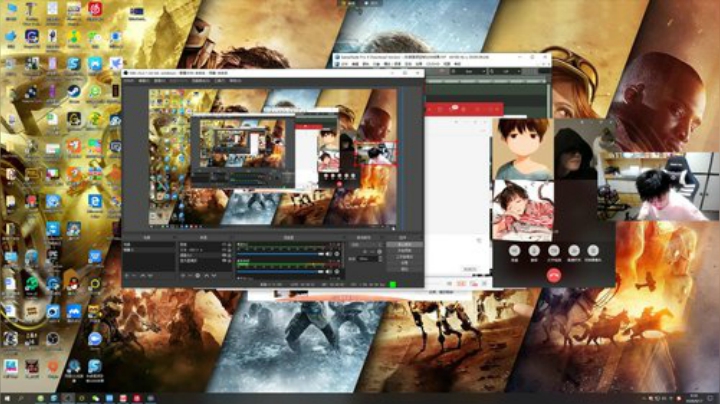Select the red-outlined source in OBS preview
The image size is (720, 404).
click(x=375, y=153)
